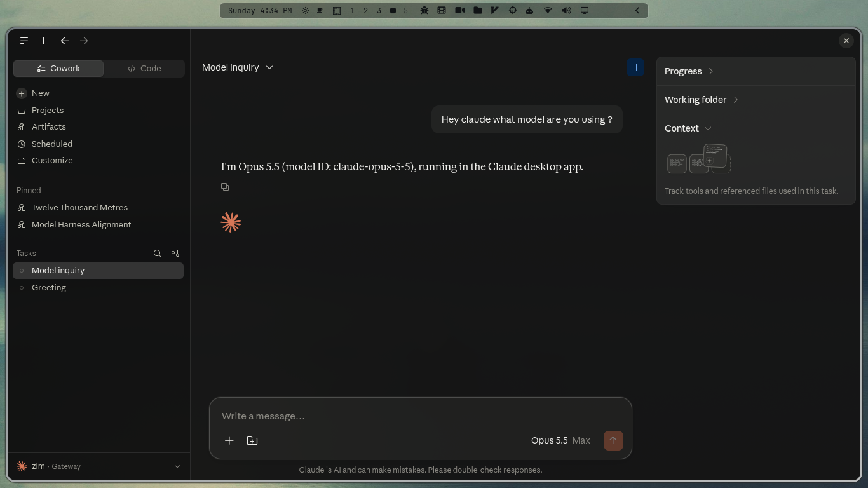Go forward with the right arrow
The image size is (868, 488).
pos(84,41)
